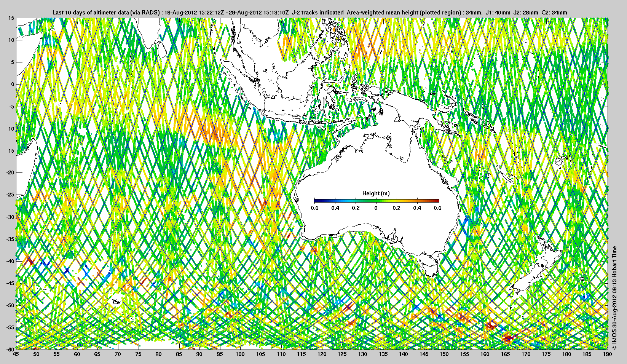This screenshot has width=627, height=364.
Task: Click the 'J2: 28mm' value in the title
Action: (x=526, y=13)
